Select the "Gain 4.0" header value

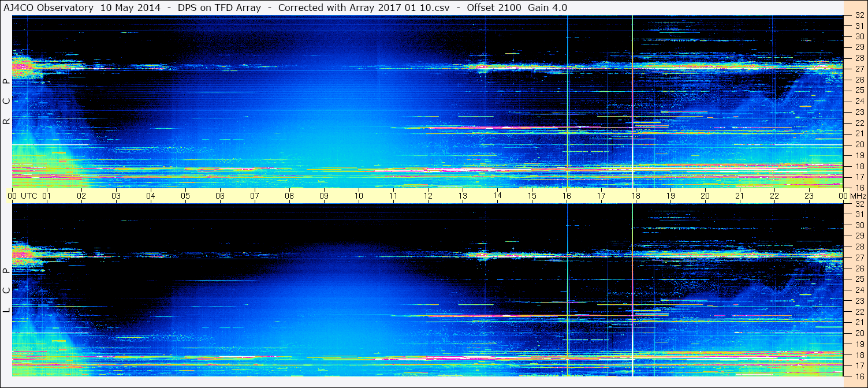pyautogui.click(x=547, y=8)
